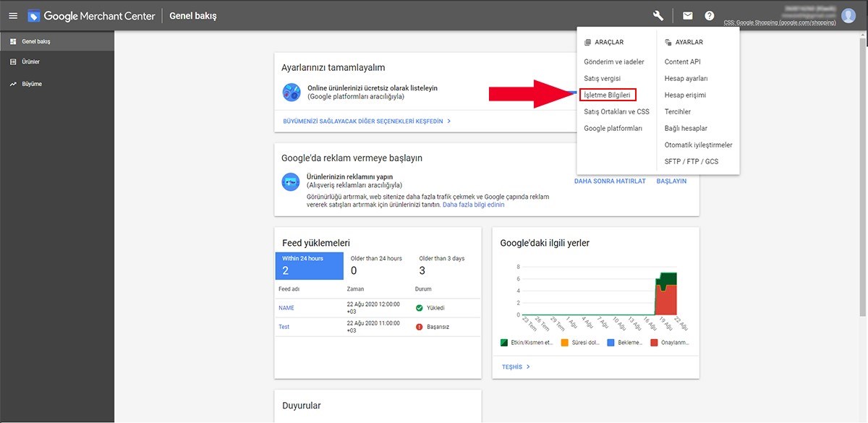The image size is (868, 423).
Task: Click the Genel bakış dashboard icon
Action: tap(13, 42)
